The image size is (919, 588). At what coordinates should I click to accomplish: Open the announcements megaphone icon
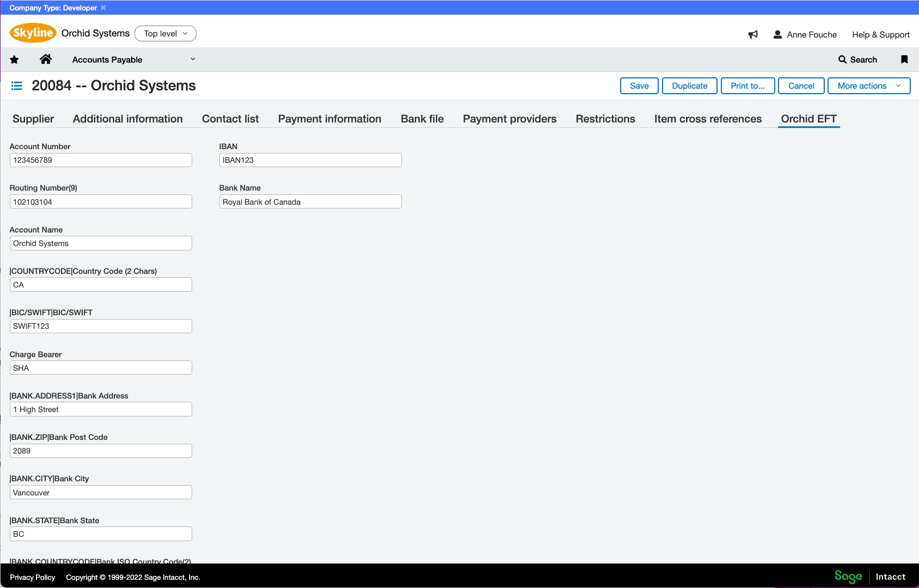point(753,34)
